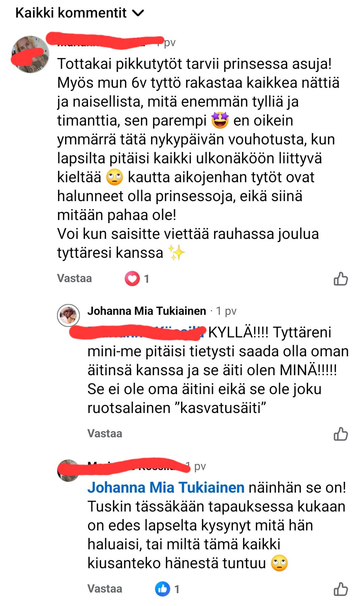This screenshot has height=606, width=364.
Task: Tap Vastaa under Johanna Mia Tukiainen's reply
Action: (105, 434)
